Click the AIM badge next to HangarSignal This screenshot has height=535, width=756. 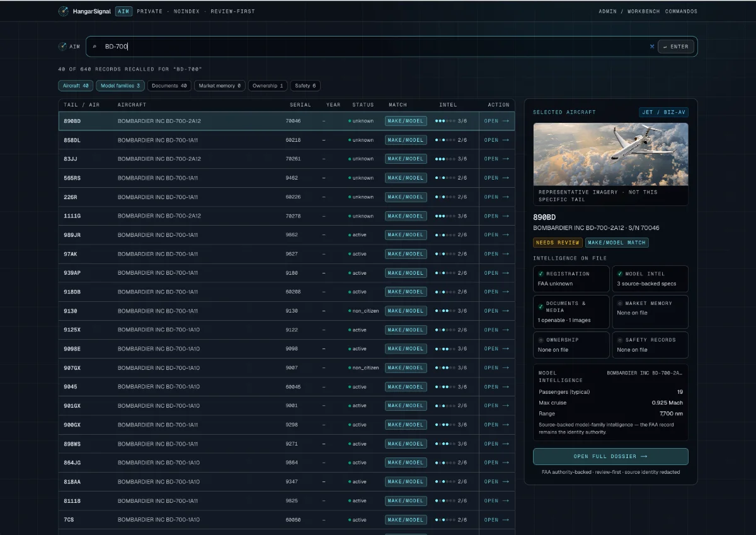123,11
